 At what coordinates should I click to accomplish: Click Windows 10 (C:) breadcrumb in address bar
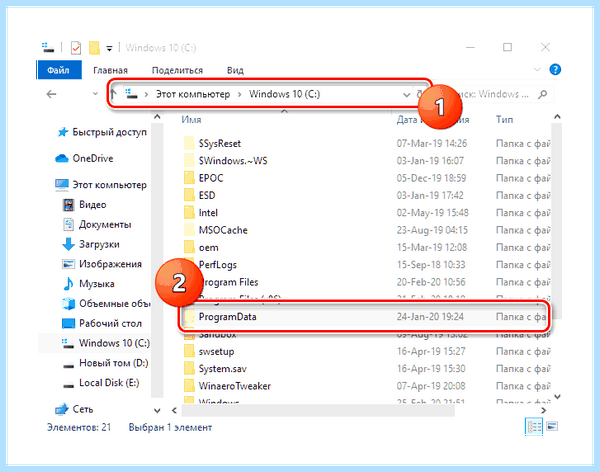tap(284, 94)
